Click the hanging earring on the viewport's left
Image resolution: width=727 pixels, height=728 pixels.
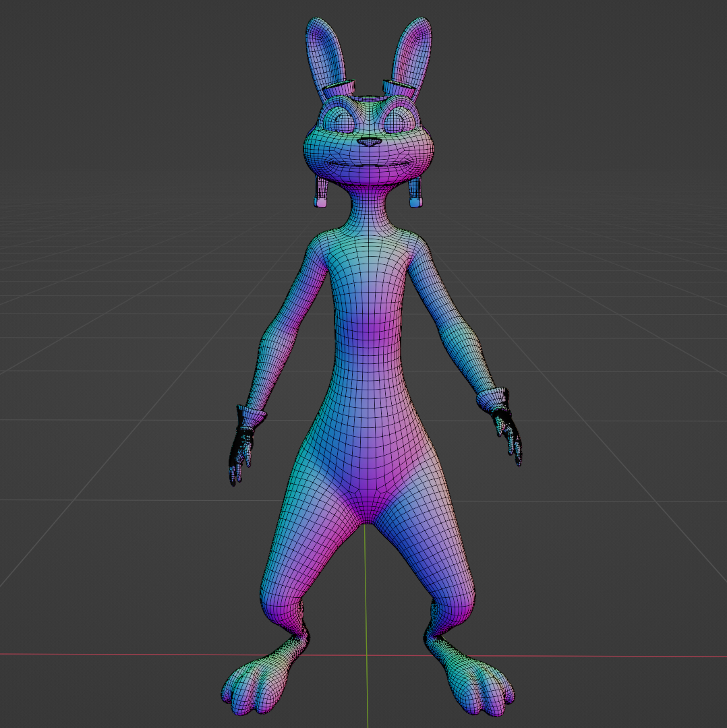[322, 190]
